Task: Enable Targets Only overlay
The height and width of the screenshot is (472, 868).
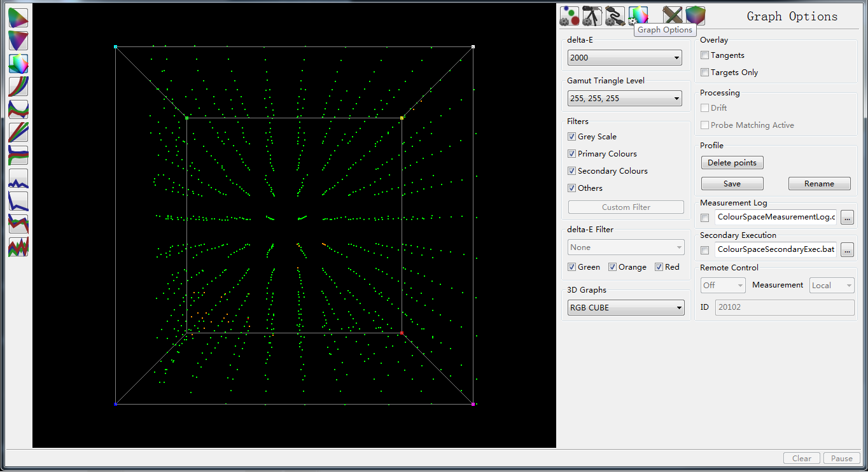Action: (x=704, y=73)
